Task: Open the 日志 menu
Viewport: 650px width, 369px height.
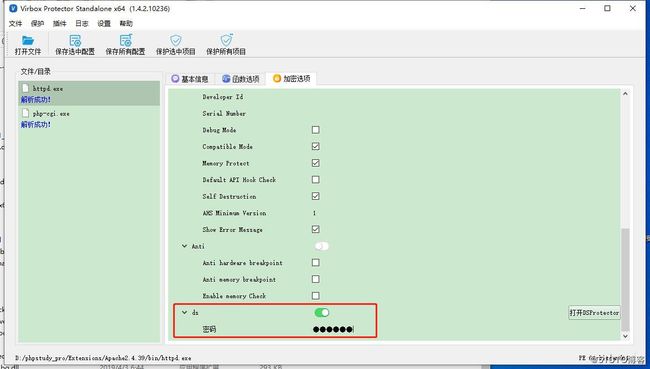Action: coord(82,23)
